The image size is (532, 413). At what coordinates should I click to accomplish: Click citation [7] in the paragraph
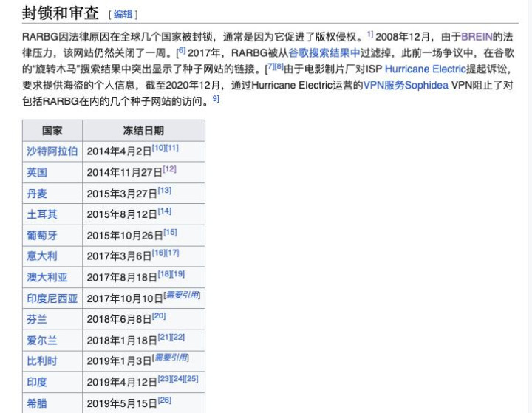[270, 66]
